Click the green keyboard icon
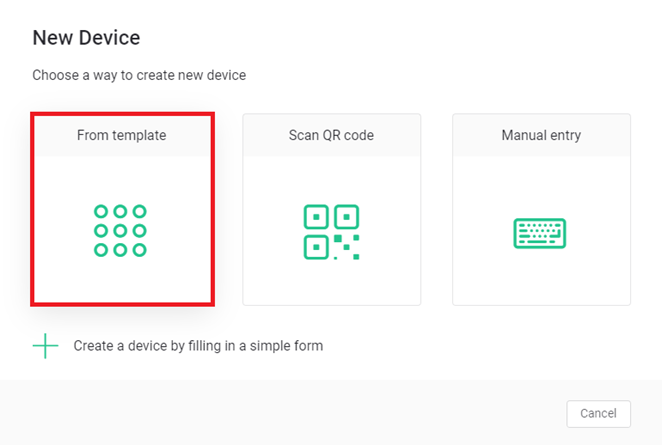Screen dimensions: 662x445 (540, 233)
